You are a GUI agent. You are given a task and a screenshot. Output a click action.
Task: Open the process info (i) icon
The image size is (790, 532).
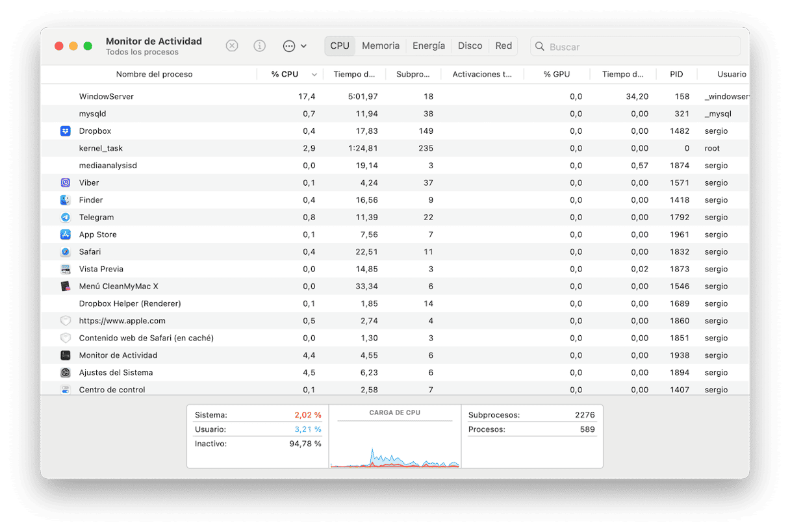[x=260, y=46]
